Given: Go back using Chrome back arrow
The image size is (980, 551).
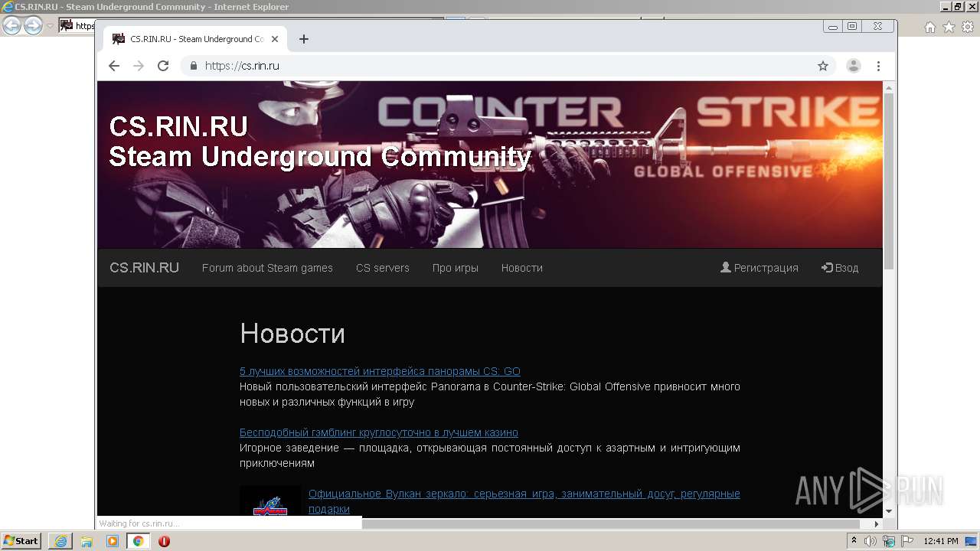Looking at the screenshot, I should coord(114,66).
